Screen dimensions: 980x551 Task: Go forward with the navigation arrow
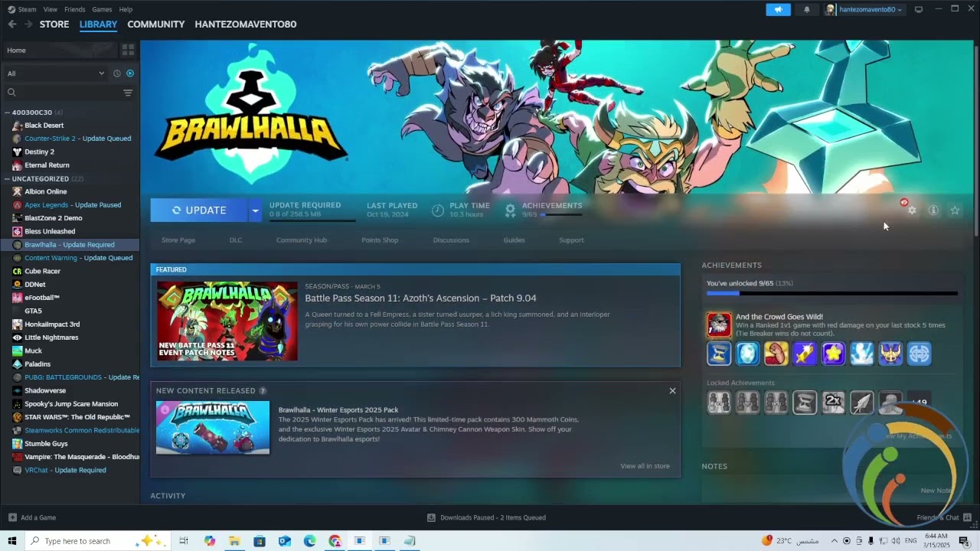click(28, 24)
